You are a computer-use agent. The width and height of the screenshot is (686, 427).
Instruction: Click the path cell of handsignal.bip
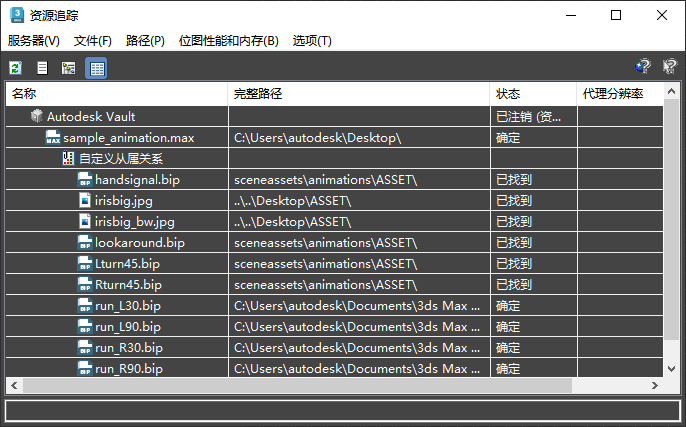click(x=359, y=179)
